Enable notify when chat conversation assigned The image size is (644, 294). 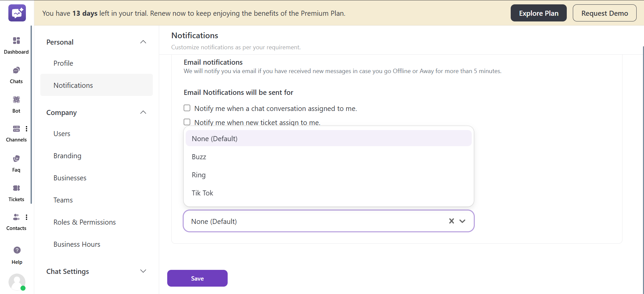[187, 108]
